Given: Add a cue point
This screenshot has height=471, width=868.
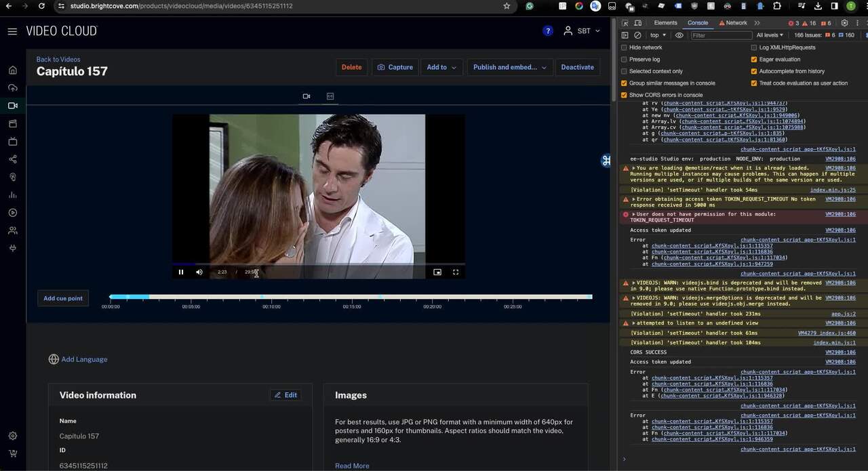Looking at the screenshot, I should pos(63,298).
